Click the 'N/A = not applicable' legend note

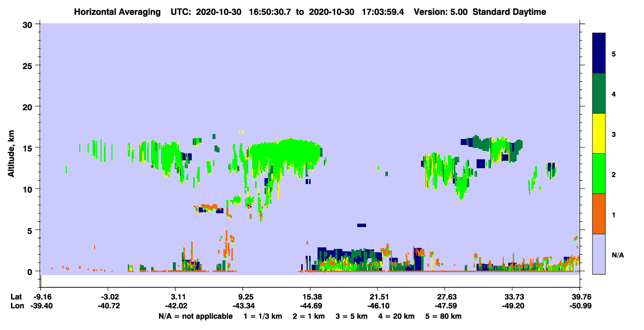(195, 316)
